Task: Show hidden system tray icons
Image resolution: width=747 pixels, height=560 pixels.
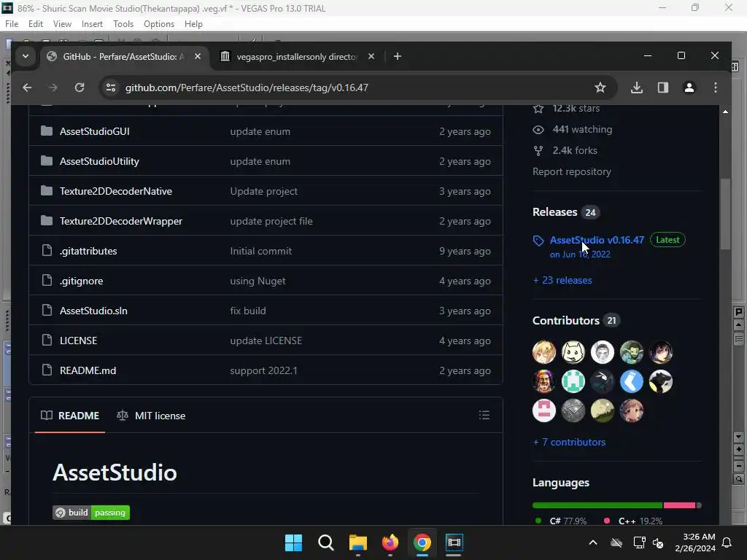Action: [x=593, y=542]
